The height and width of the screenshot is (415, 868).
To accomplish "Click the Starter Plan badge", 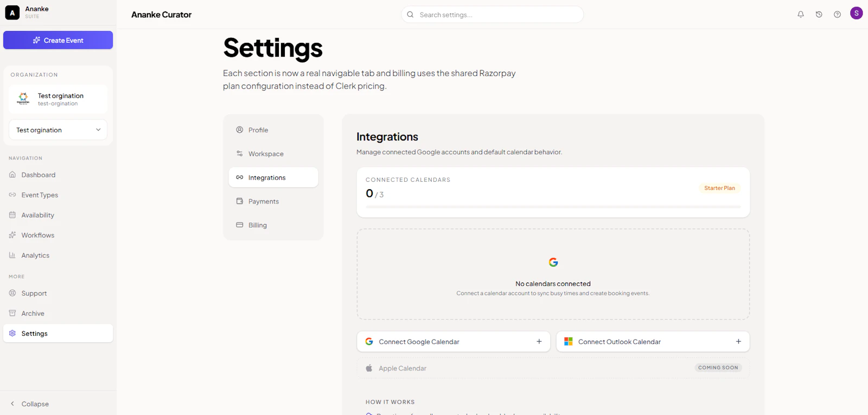I will (x=719, y=188).
